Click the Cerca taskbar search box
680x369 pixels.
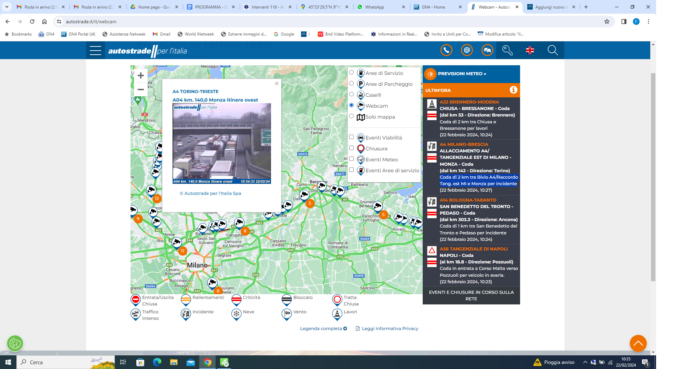(x=65, y=362)
